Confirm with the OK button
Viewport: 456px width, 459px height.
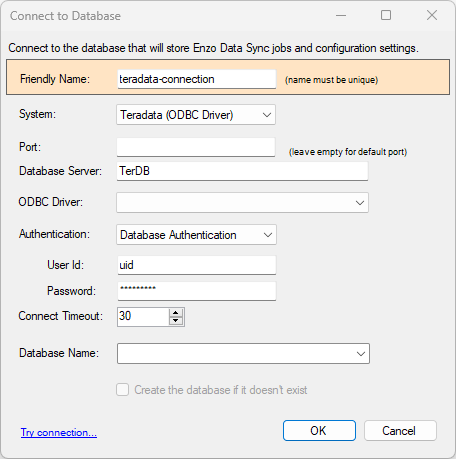click(x=319, y=431)
